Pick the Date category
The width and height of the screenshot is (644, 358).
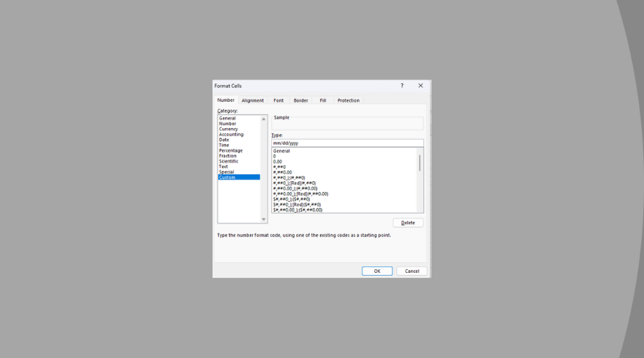tap(224, 140)
